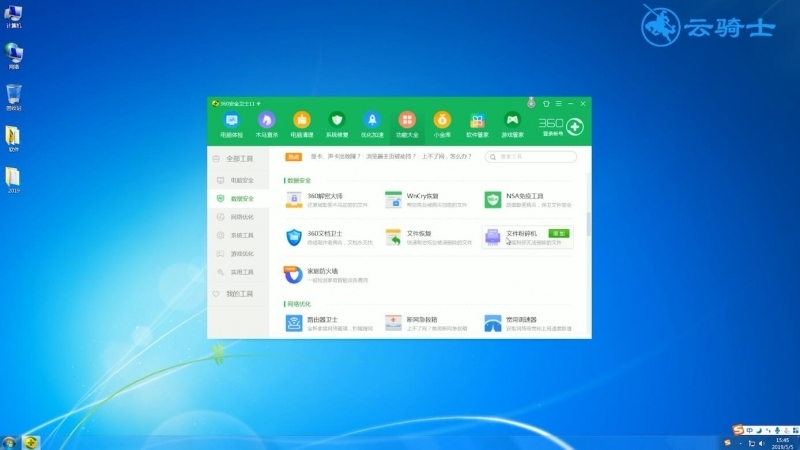Open 优化加速 speed-up module
800x450 pixels.
tap(372, 125)
